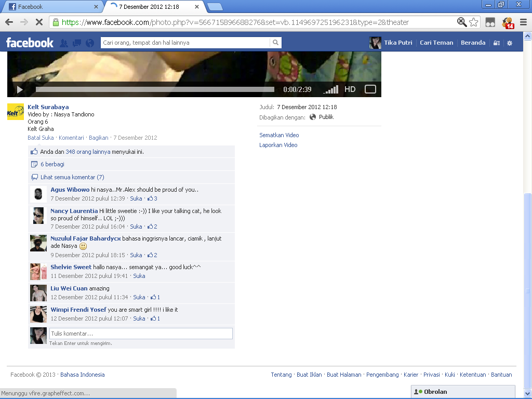Open Nancy Laurentia's profile

(74, 211)
